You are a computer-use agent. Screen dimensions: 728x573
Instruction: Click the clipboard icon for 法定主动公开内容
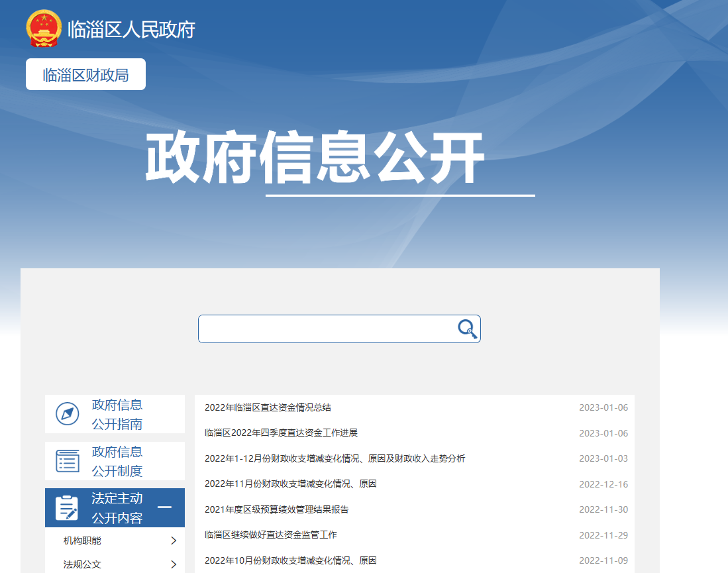click(67, 508)
